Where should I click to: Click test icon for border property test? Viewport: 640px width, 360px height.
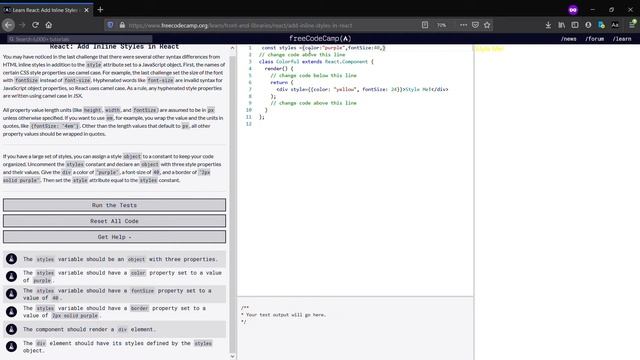tap(11, 312)
